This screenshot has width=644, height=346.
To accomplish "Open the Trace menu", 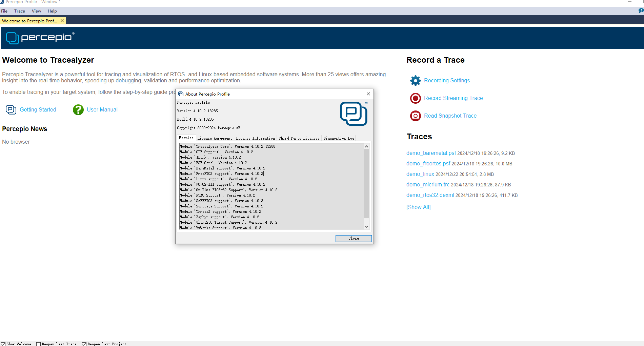I will pos(20,11).
